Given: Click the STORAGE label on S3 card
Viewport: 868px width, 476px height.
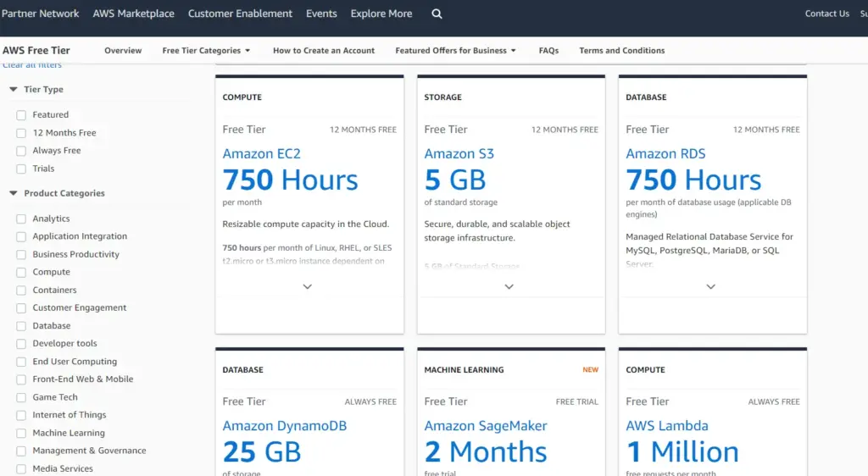Looking at the screenshot, I should 442,97.
